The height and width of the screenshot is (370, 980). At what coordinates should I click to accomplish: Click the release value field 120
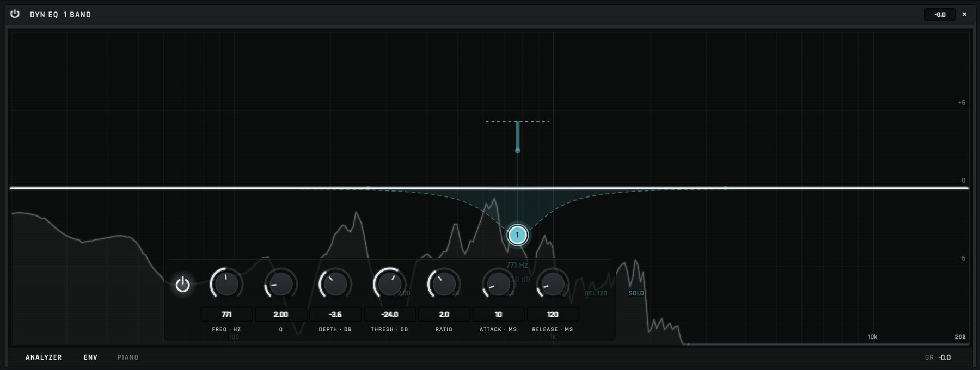tap(553, 314)
